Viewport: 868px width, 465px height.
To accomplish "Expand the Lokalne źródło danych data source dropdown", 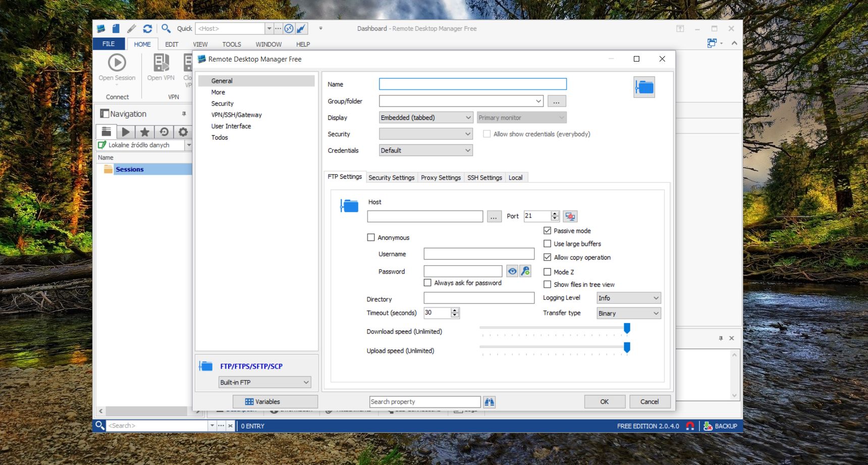I will (189, 145).
